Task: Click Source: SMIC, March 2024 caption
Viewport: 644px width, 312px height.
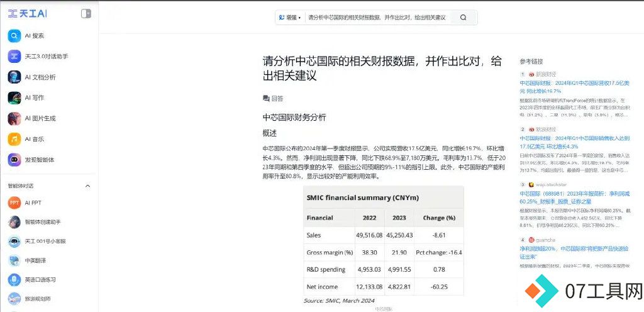Action: click(339, 301)
